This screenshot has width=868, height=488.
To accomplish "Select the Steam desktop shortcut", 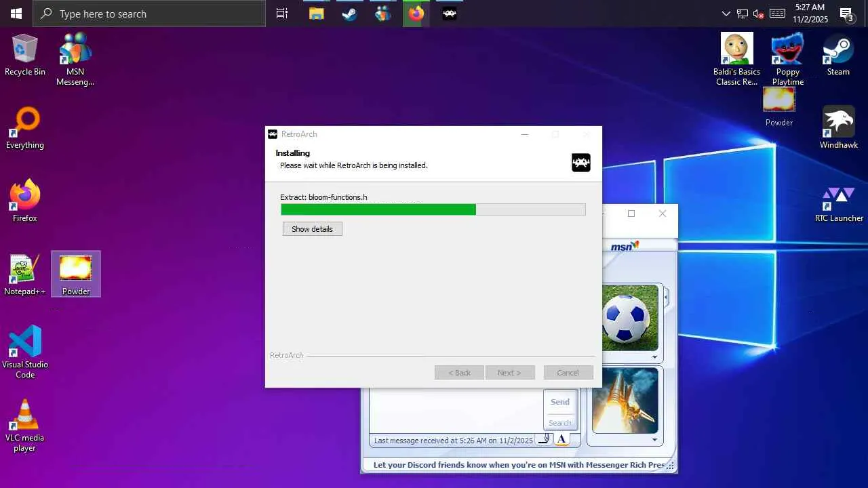I will coord(838,55).
